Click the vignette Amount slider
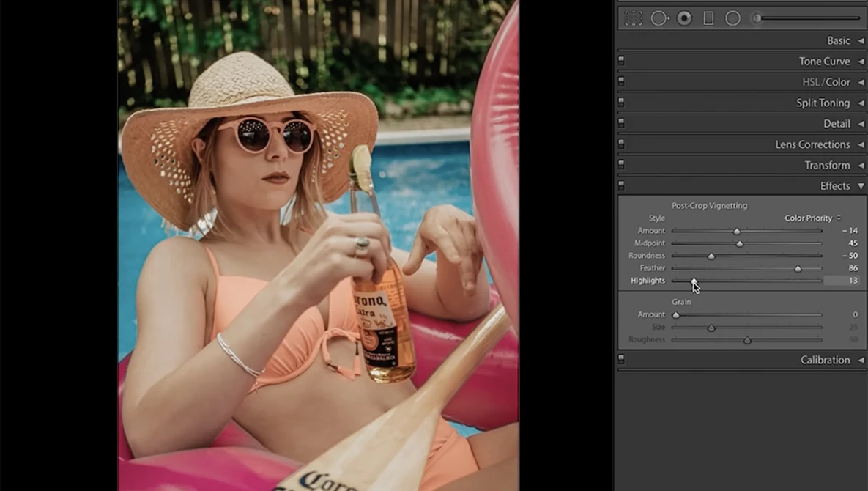The image size is (868, 491). click(746, 231)
